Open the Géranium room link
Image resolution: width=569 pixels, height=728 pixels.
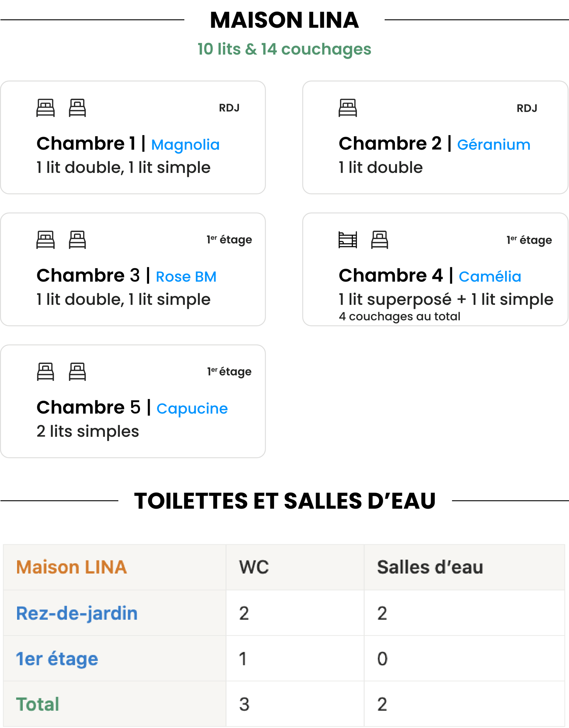tap(494, 145)
